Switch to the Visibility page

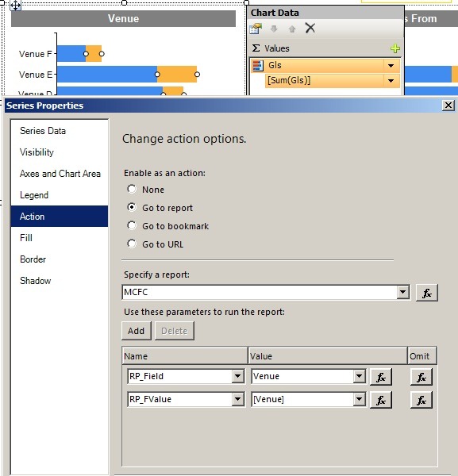(x=60, y=152)
